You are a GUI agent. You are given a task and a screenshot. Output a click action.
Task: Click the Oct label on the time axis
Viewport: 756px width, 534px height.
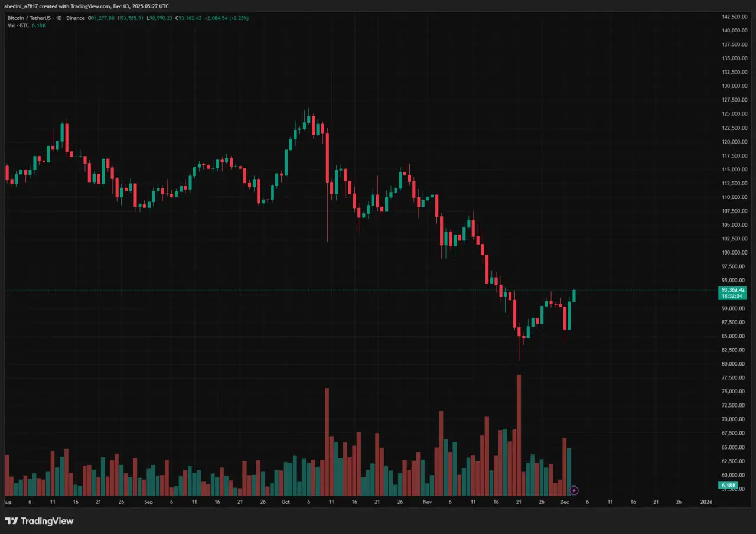point(286,502)
